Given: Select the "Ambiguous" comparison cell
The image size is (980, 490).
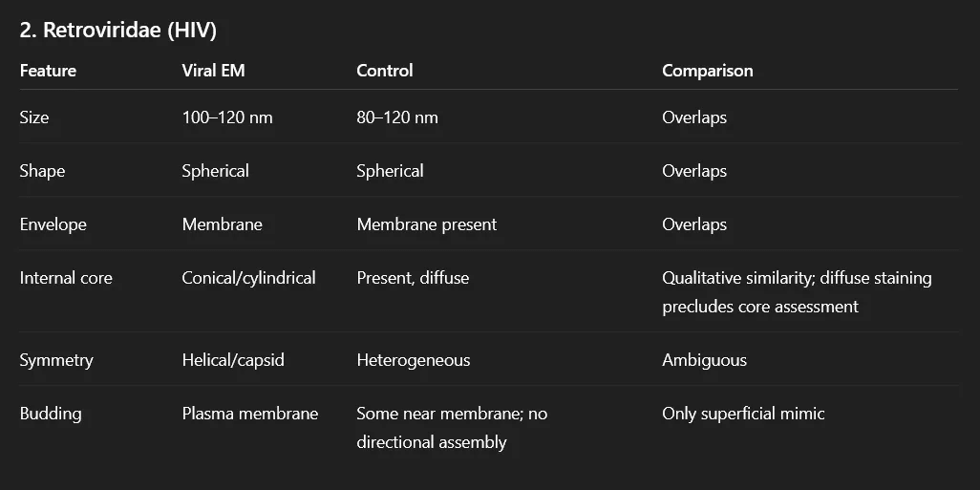Looking at the screenshot, I should coord(704,360).
